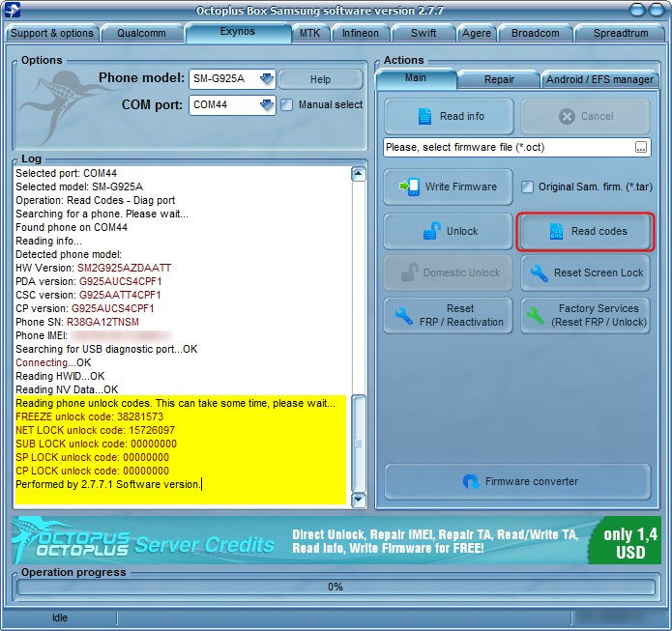Viewport: 672px width, 631px height.
Task: Click the Firmware converter button
Action: point(517,481)
